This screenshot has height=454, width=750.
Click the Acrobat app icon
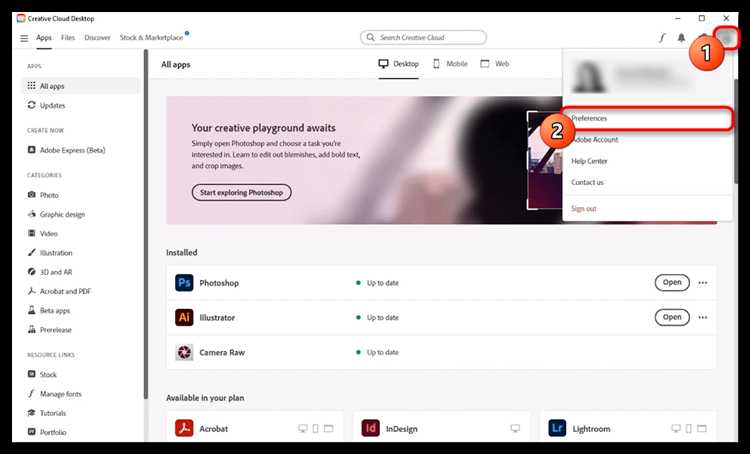pos(184,428)
